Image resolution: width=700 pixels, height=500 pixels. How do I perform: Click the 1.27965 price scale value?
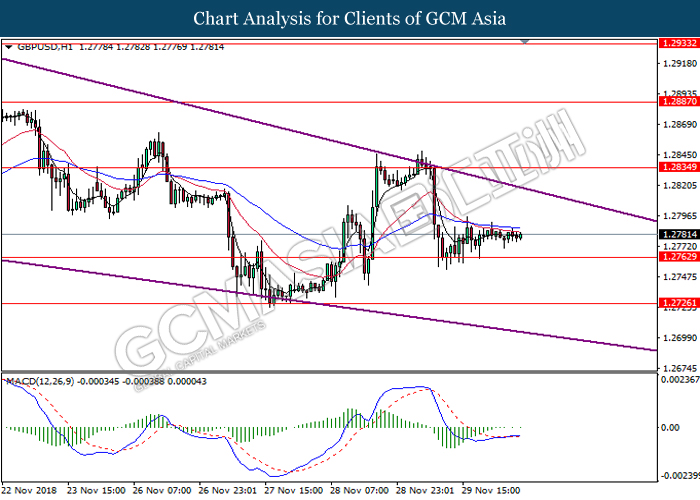(x=680, y=216)
